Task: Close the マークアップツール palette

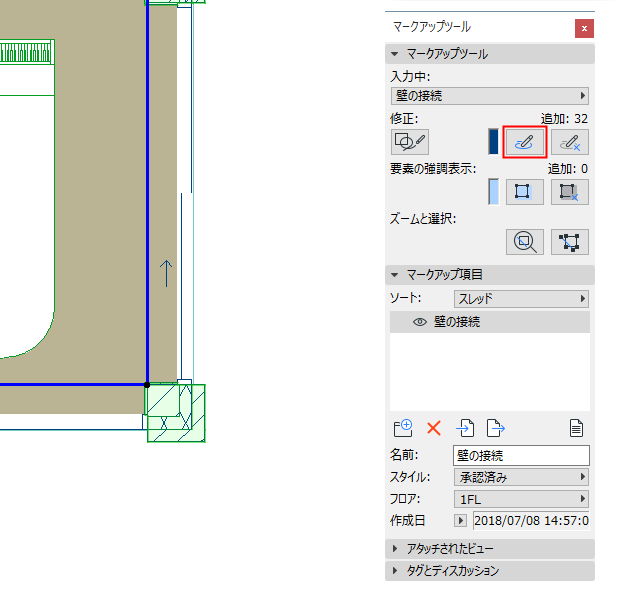Action: pos(584,28)
